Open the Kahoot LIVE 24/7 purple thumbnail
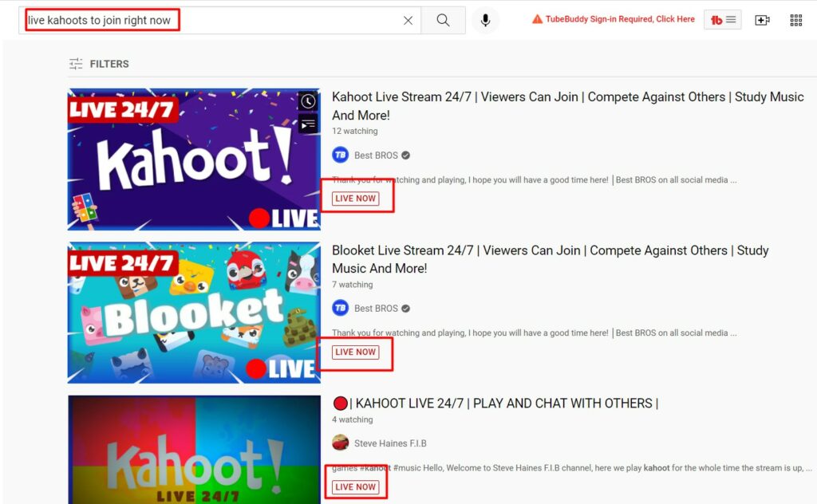The image size is (817, 504). pos(194,159)
